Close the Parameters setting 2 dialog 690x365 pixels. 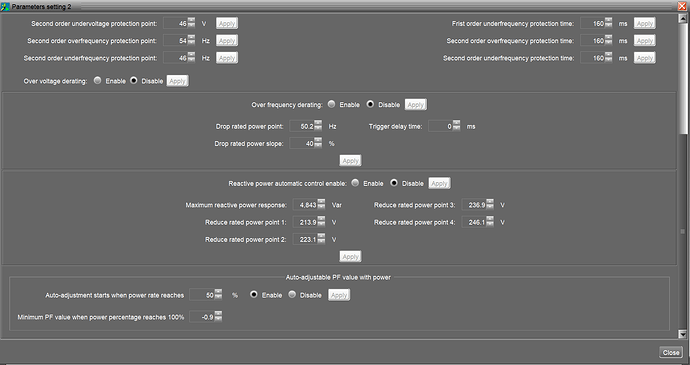tap(671, 352)
